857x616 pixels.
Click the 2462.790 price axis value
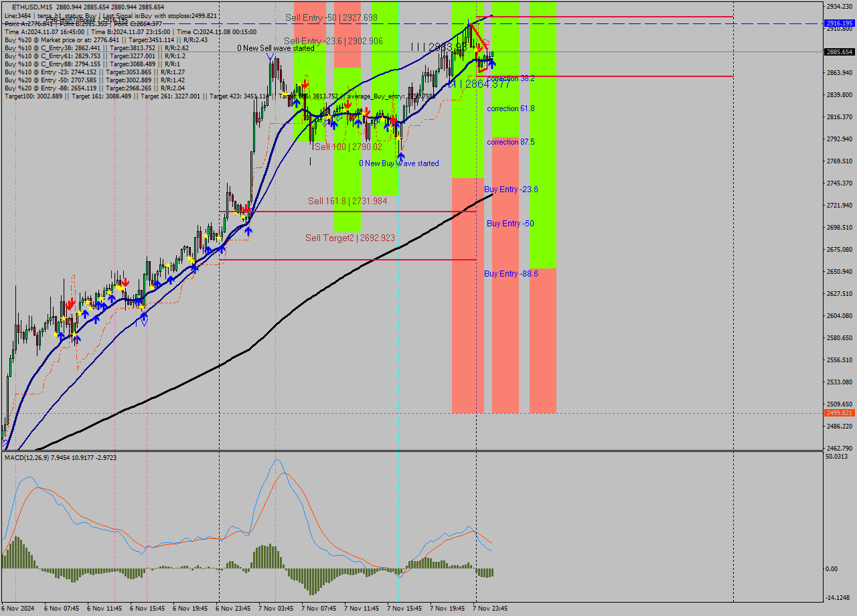840,448
